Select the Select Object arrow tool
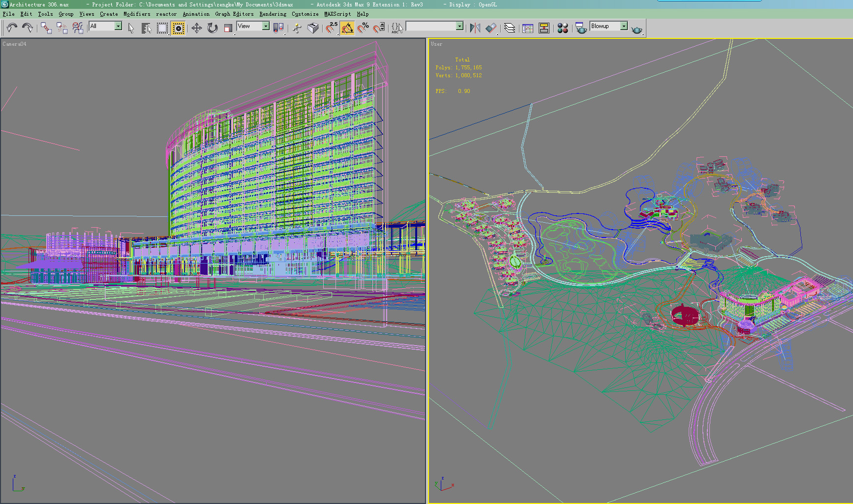The height and width of the screenshot is (504, 853). [131, 28]
